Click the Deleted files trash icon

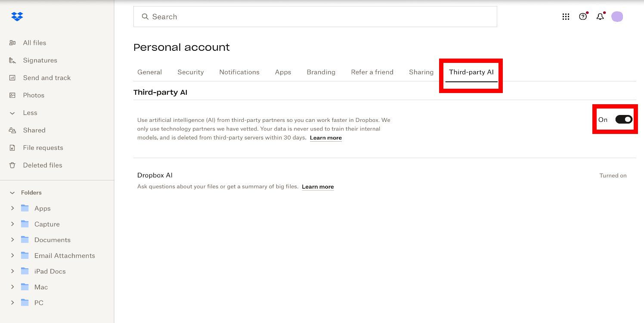(12, 165)
